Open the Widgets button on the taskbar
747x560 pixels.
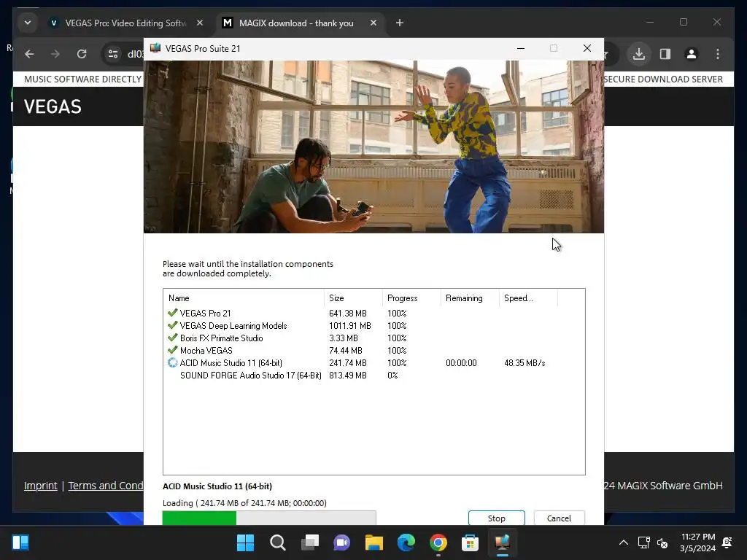pos(20,542)
